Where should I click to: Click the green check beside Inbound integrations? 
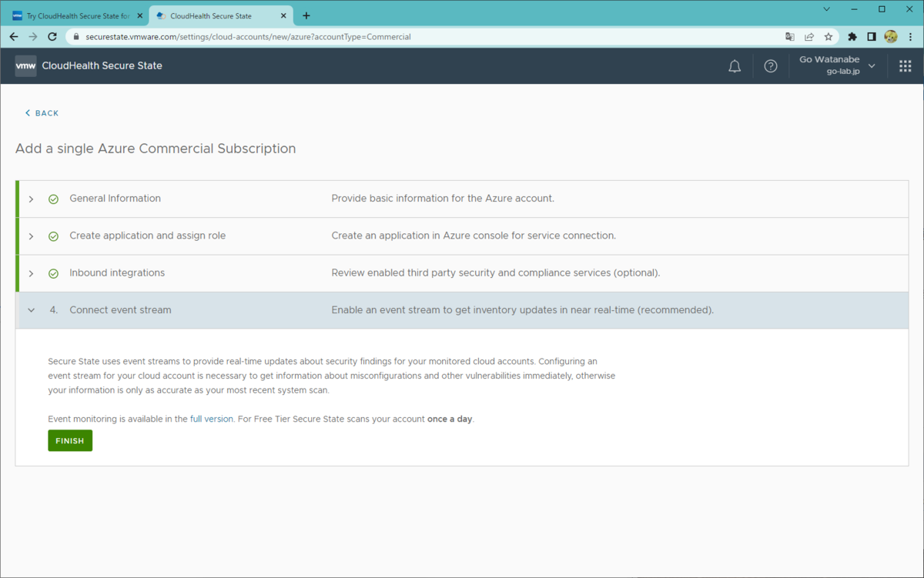point(53,273)
